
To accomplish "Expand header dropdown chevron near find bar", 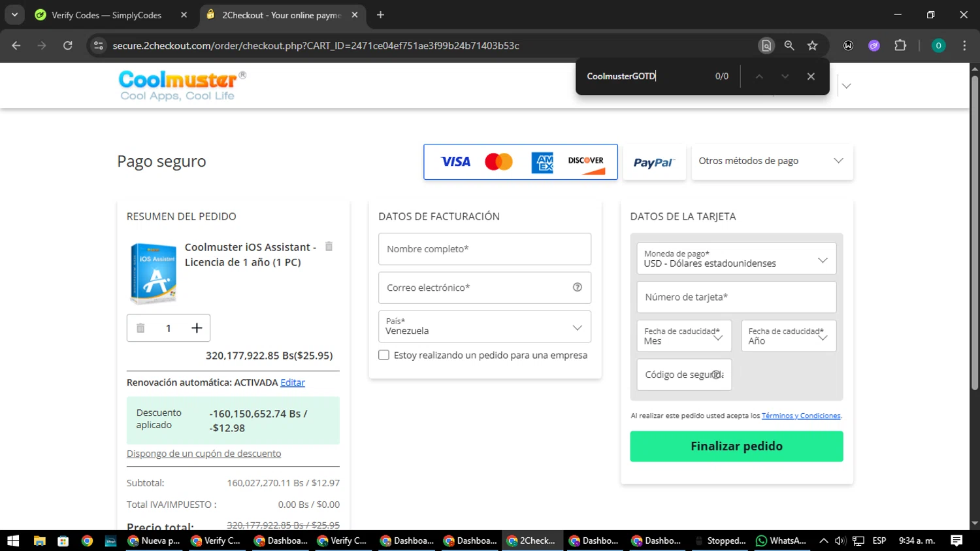I will click(847, 86).
